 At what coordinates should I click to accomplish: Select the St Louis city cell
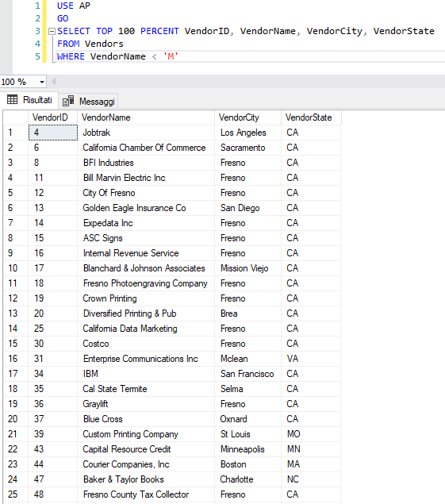[247, 435]
